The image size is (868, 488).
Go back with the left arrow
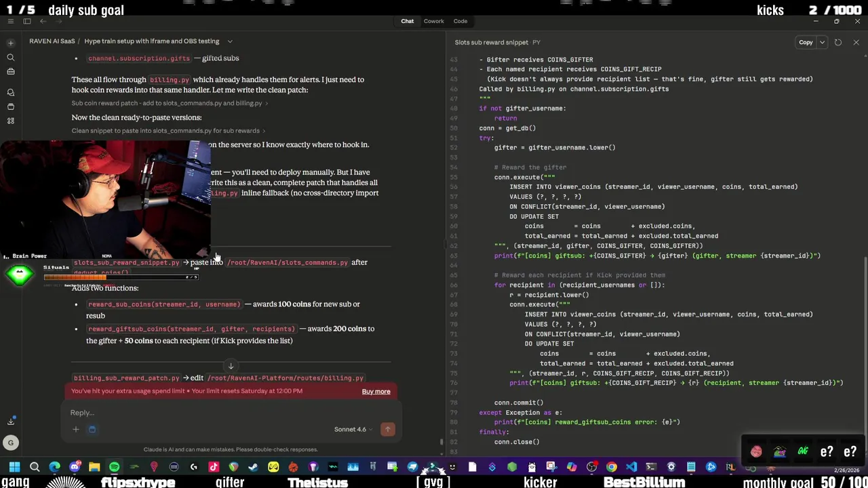tap(43, 22)
